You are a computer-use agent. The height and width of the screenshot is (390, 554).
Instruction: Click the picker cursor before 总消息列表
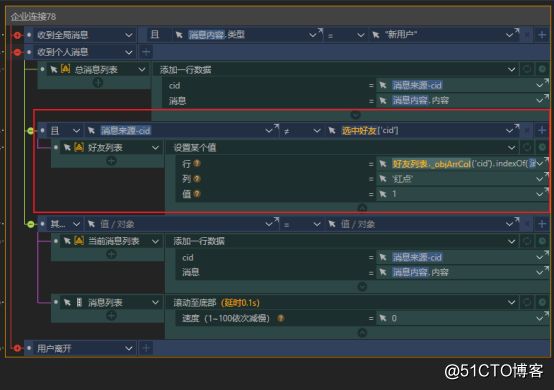53,70
